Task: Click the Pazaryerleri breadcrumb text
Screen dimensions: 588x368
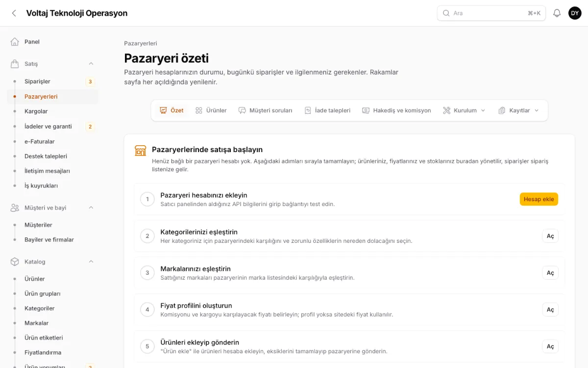Action: 141,43
